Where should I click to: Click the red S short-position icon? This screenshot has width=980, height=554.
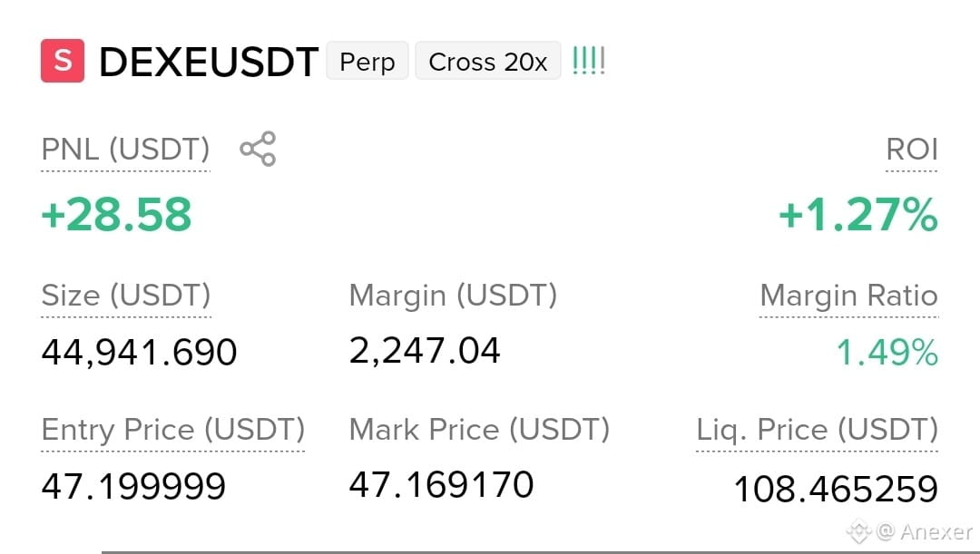(x=63, y=61)
